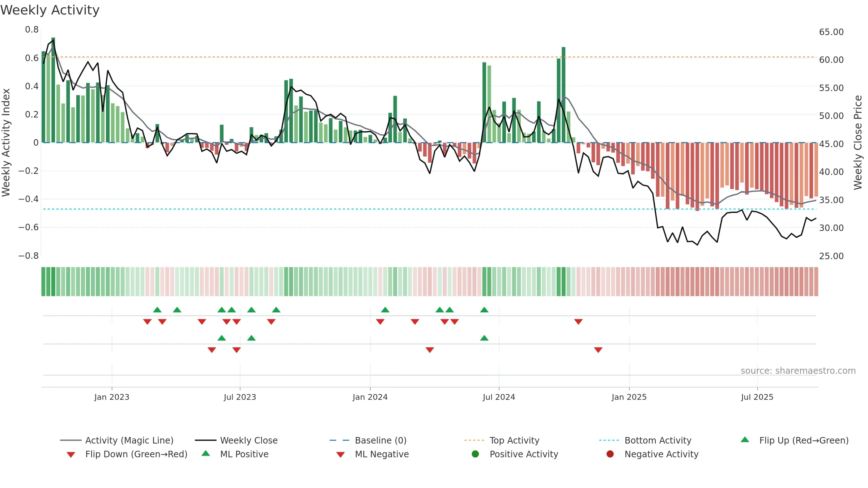Click the 0.8 activity index axis label
868x488 pixels.
click(x=32, y=30)
